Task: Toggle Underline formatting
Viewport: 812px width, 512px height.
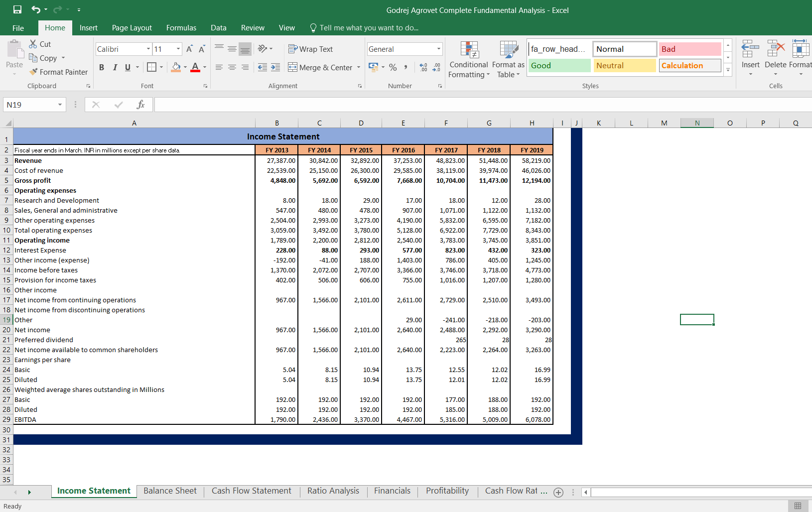Action: click(x=128, y=67)
